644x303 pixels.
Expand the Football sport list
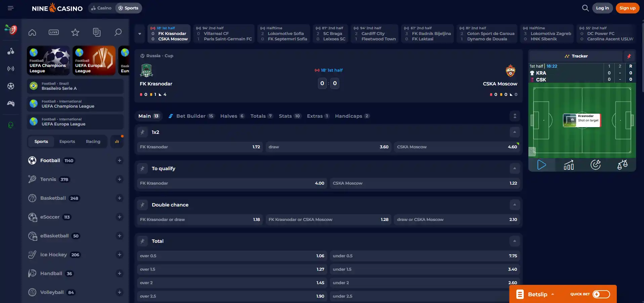[x=120, y=160]
